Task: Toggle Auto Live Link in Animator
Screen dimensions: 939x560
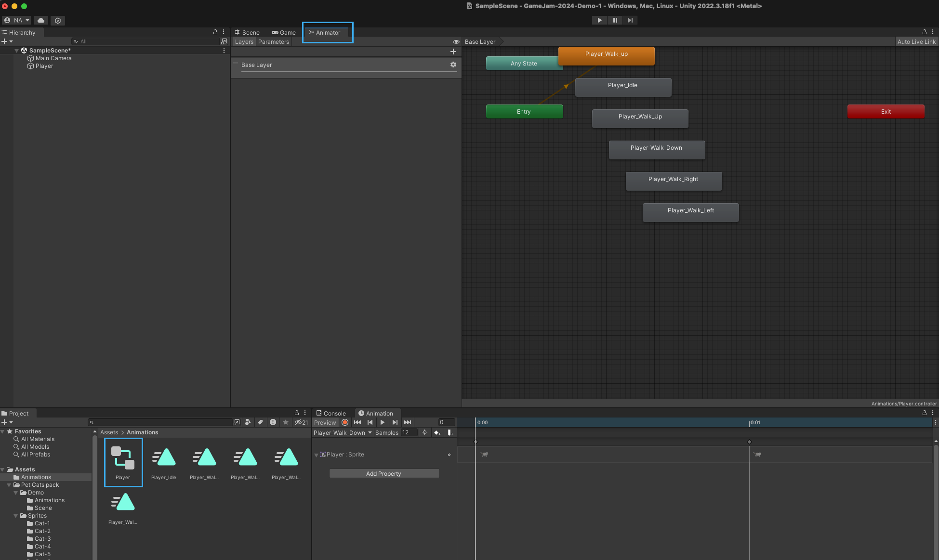Action: [916, 42]
